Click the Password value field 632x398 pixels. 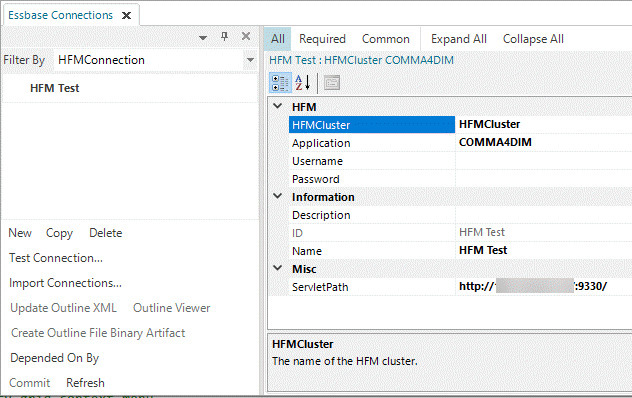[543, 179]
